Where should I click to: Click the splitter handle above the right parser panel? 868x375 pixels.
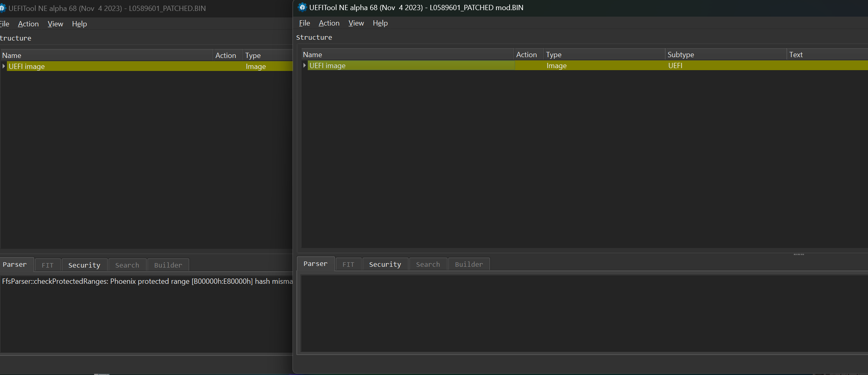click(x=798, y=254)
